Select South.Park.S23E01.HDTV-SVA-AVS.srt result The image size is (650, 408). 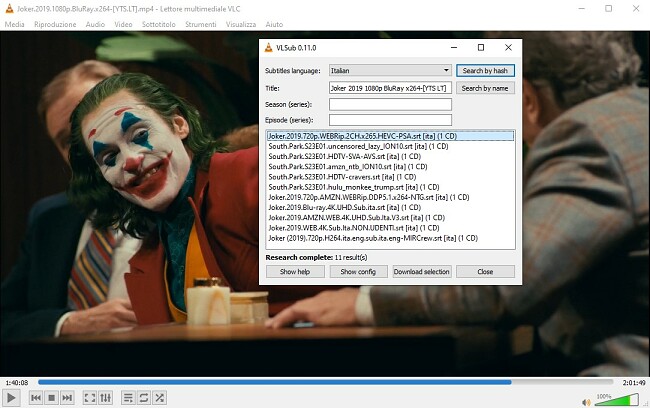click(390, 156)
